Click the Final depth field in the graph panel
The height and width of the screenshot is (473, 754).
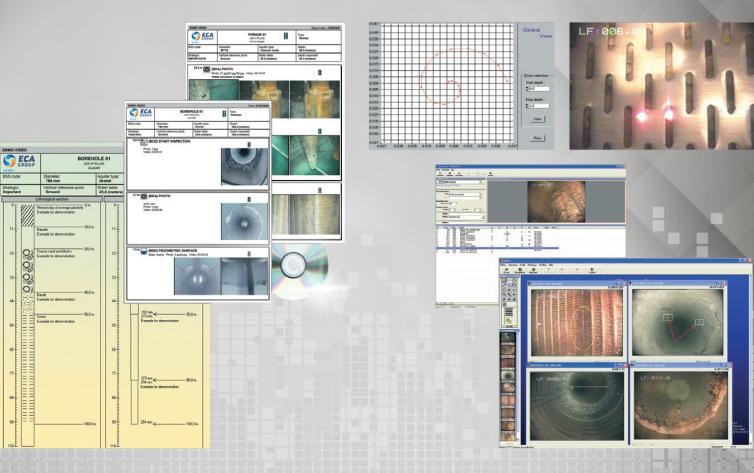point(538,106)
